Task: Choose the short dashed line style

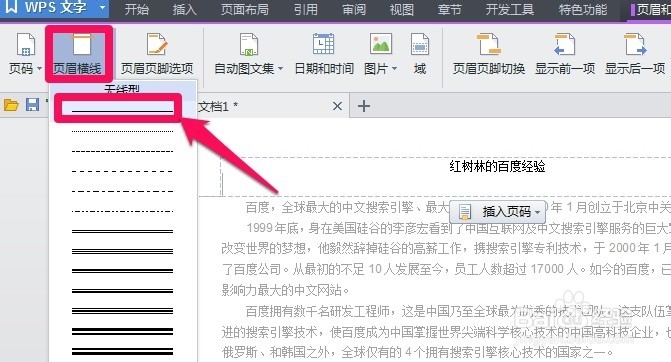Action: (122, 151)
